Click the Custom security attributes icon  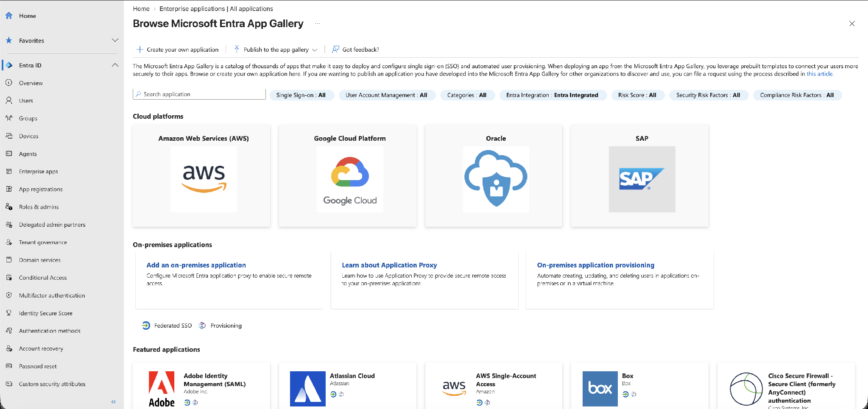pos(9,384)
